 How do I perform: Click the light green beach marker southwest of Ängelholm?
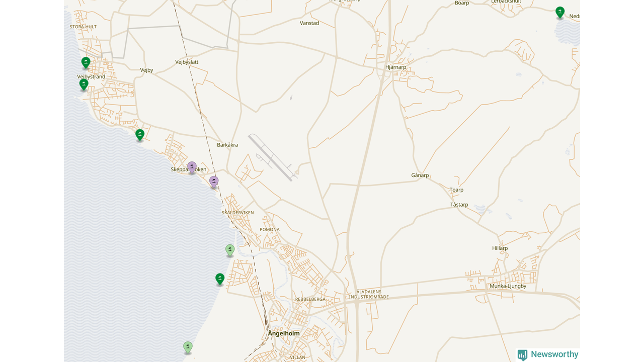[x=188, y=347]
